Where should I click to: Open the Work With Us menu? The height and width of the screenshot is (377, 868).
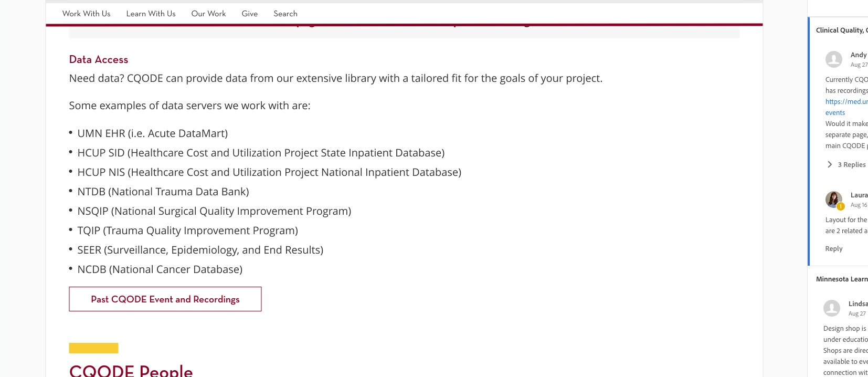(86, 14)
